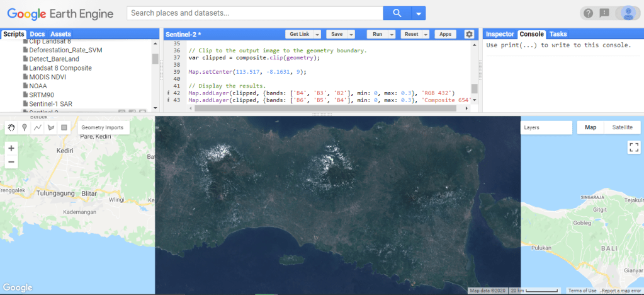The width and height of the screenshot is (644, 295).
Task: Click the places and datasets search field
Action: point(254,13)
